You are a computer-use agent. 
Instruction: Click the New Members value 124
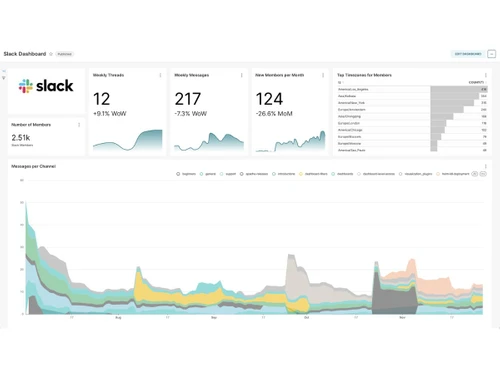269,99
